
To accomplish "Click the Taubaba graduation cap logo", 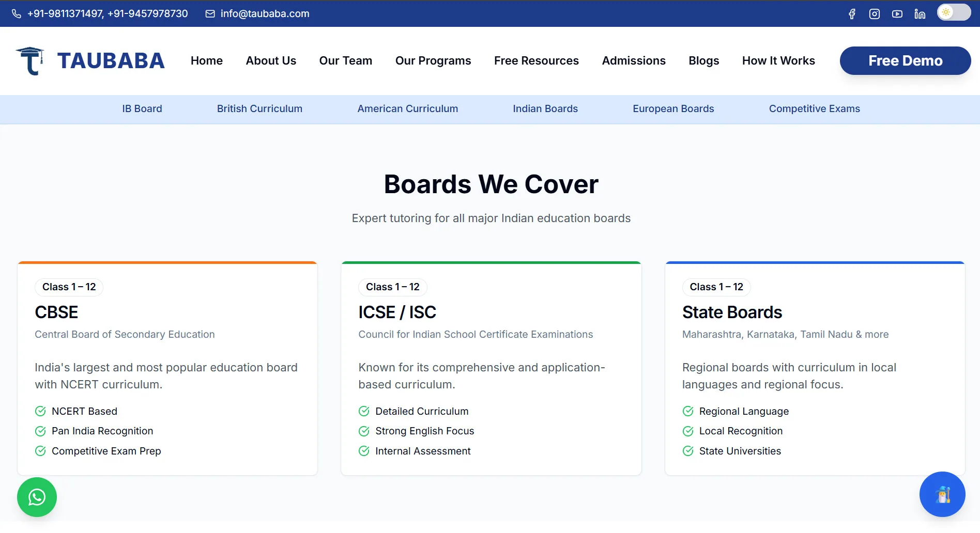I will coord(30,61).
